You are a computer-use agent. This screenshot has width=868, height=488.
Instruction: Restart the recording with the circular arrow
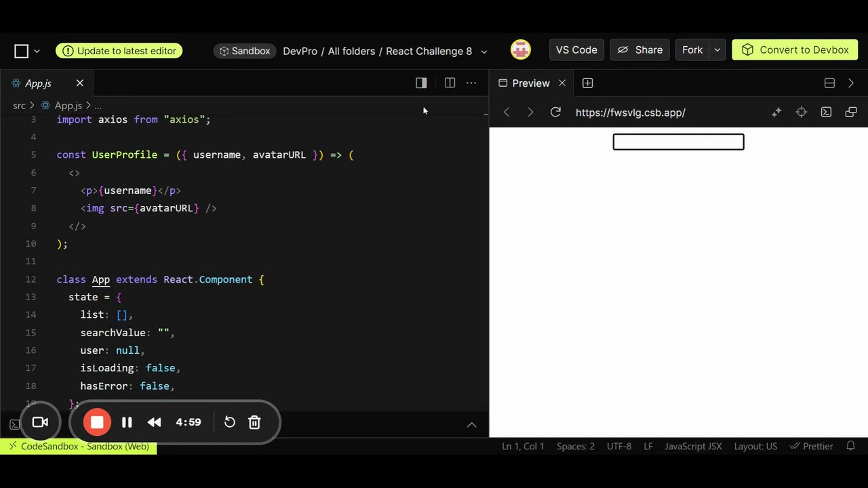pos(230,422)
